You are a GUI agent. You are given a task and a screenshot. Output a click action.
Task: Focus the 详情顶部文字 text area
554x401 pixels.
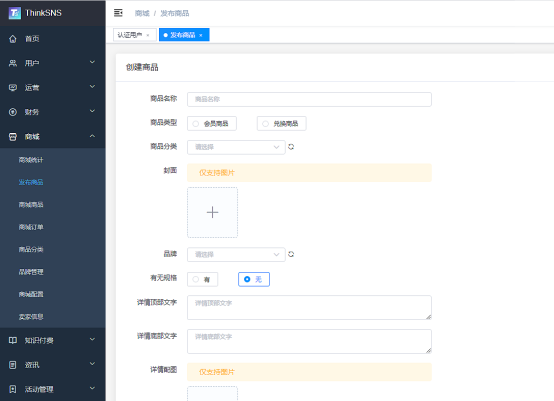point(309,308)
